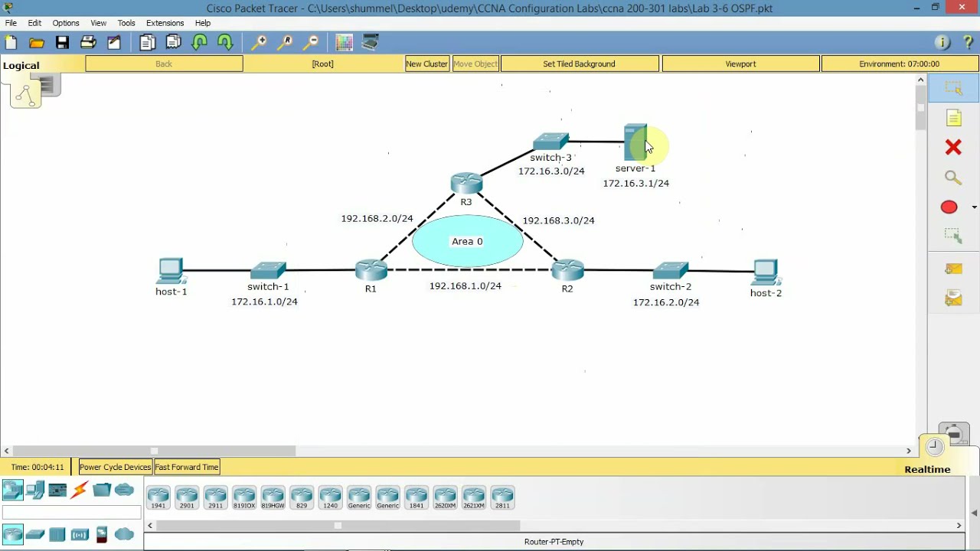Zoom out of the workspace
Screen dimensions: 980x551
tap(311, 43)
